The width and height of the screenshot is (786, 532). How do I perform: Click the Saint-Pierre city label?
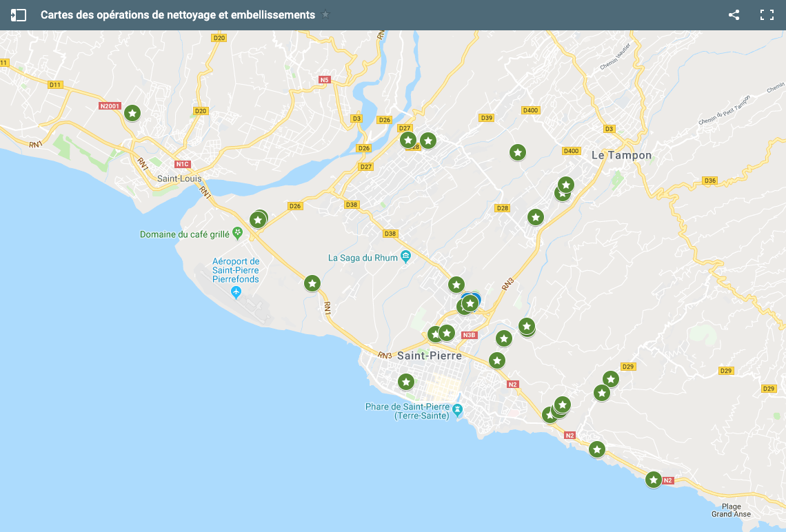430,356
